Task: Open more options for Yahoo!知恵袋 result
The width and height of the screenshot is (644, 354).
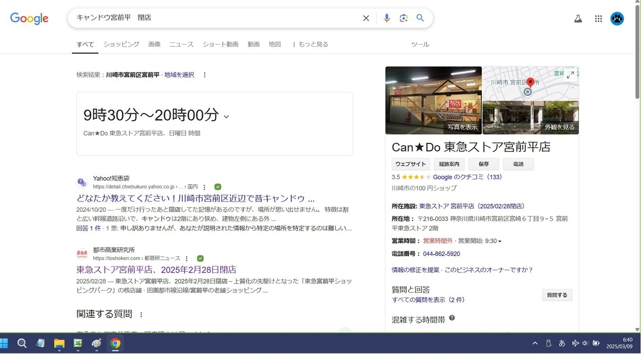Action: [204, 187]
